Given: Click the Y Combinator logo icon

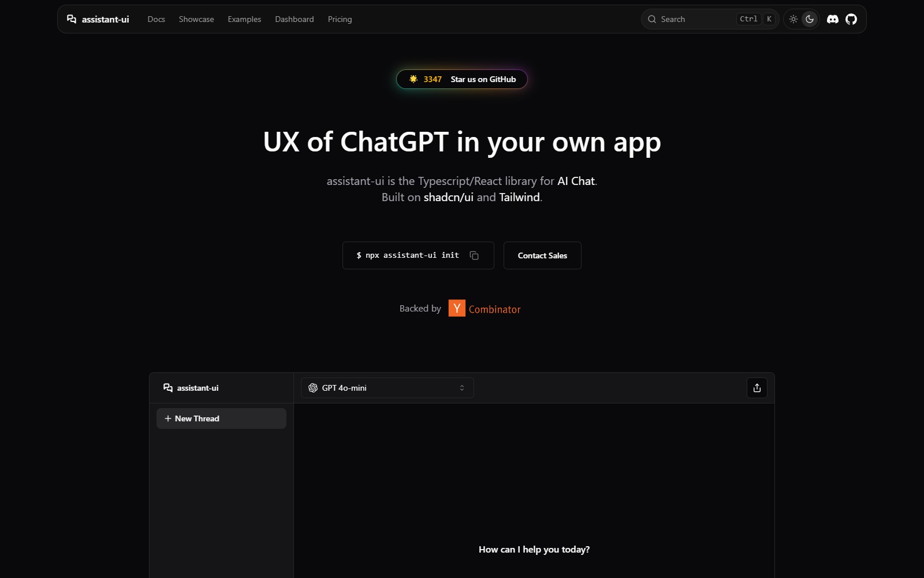Looking at the screenshot, I should pyautogui.click(x=457, y=308).
